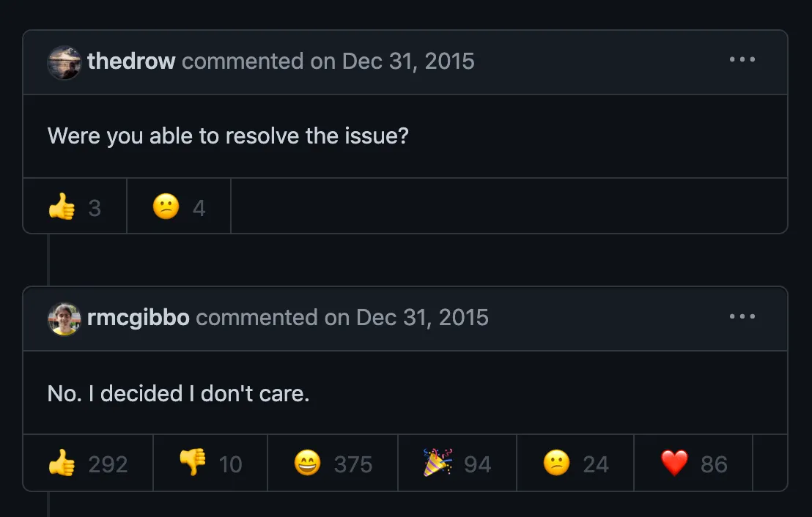Toggle laughing face reaction with 375 votes

(333, 463)
